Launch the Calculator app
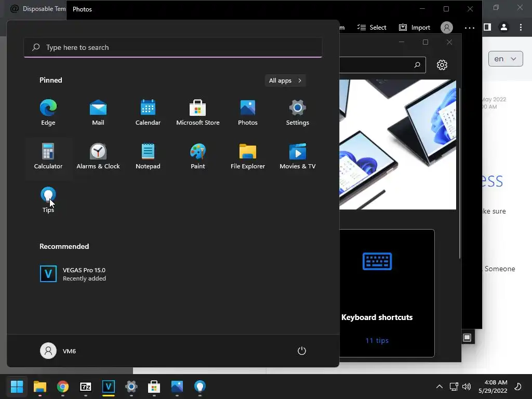The height and width of the screenshot is (399, 532). pyautogui.click(x=48, y=156)
